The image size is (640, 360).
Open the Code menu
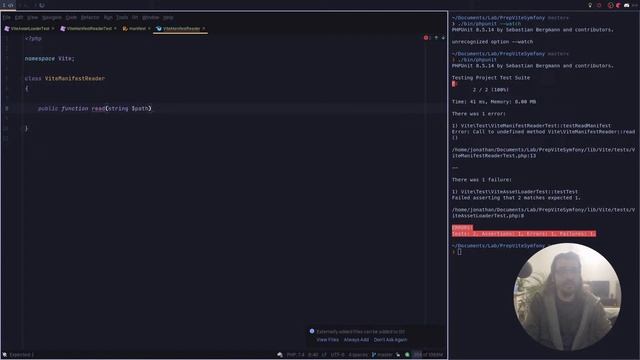tap(71, 18)
